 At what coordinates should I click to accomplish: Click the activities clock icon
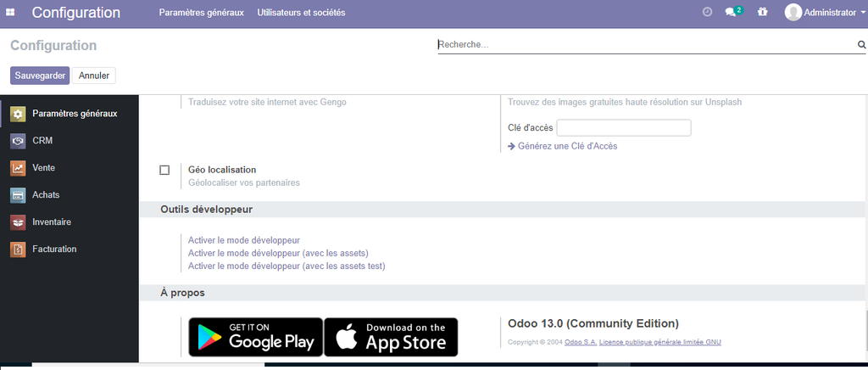pyautogui.click(x=708, y=13)
